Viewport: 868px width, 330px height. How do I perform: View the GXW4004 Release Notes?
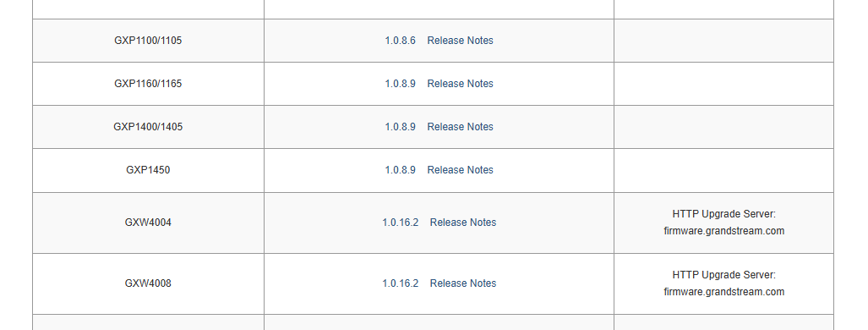[x=463, y=223]
